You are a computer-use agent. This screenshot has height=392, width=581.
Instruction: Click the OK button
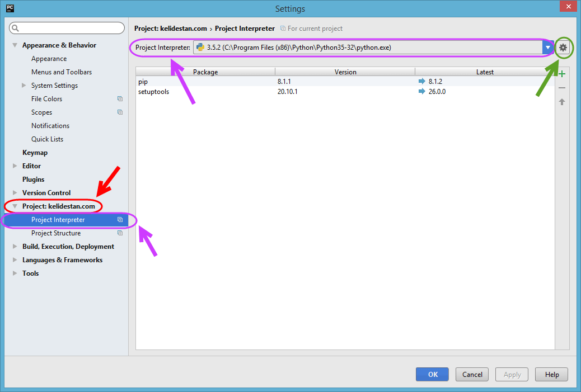coord(432,374)
